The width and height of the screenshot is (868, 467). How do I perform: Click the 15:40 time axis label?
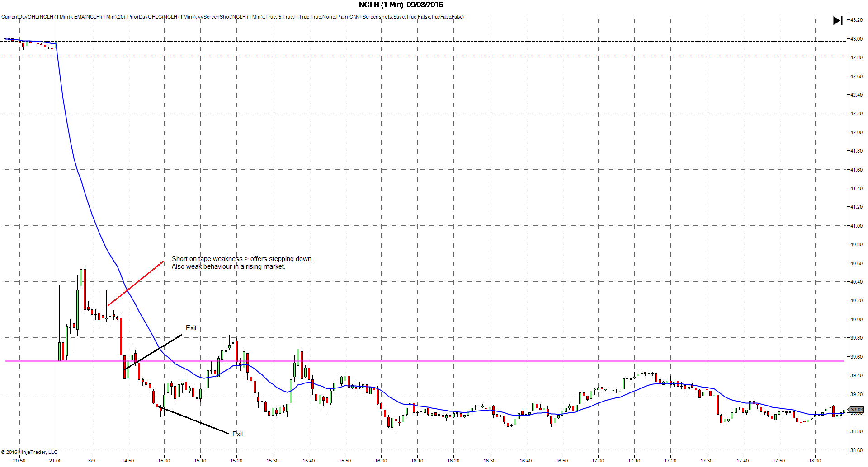(309, 461)
